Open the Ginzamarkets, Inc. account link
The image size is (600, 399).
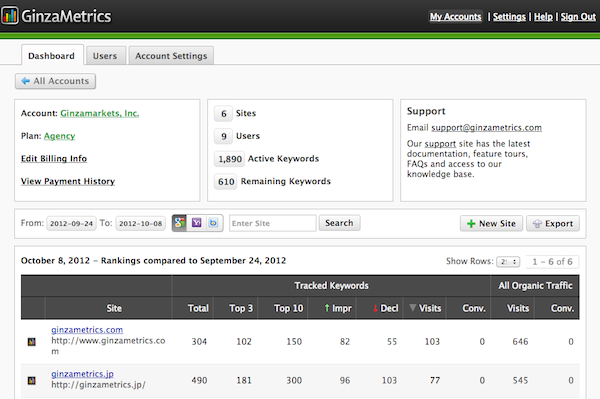click(99, 113)
